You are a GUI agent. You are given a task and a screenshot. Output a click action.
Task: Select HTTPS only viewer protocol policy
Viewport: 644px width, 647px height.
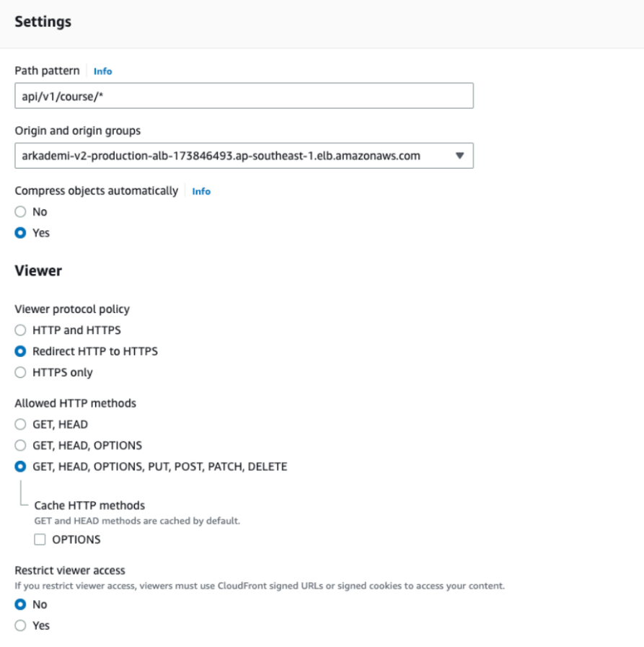coord(21,373)
